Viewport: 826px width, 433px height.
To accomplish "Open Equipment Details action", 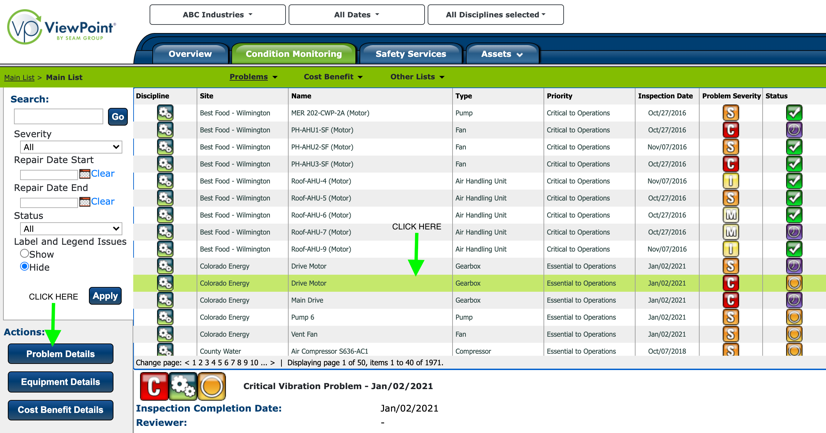I will click(x=61, y=382).
